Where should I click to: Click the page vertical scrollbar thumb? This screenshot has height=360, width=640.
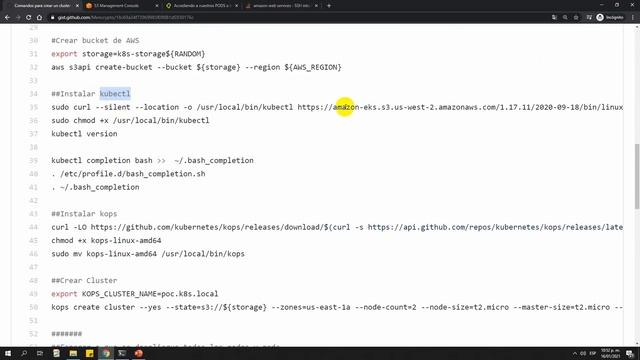[x=637, y=176]
